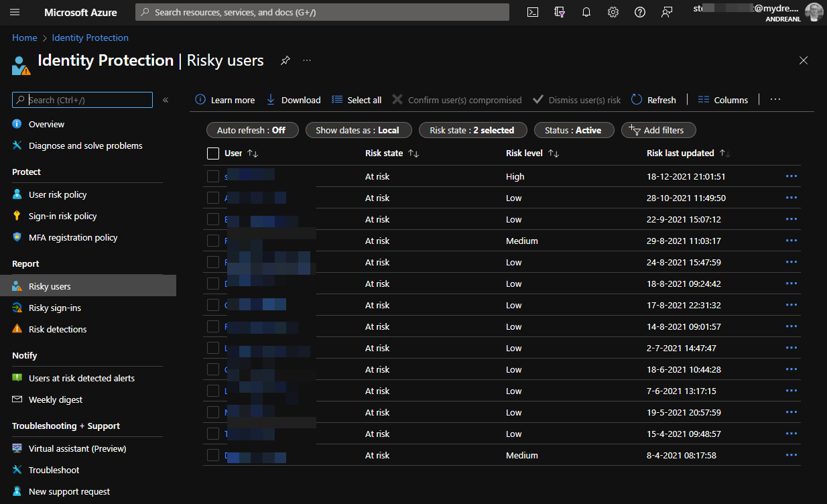Open the notifications bell icon

click(x=586, y=12)
